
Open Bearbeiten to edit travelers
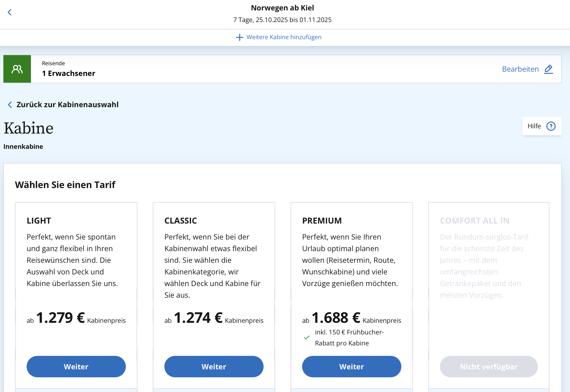(527, 69)
